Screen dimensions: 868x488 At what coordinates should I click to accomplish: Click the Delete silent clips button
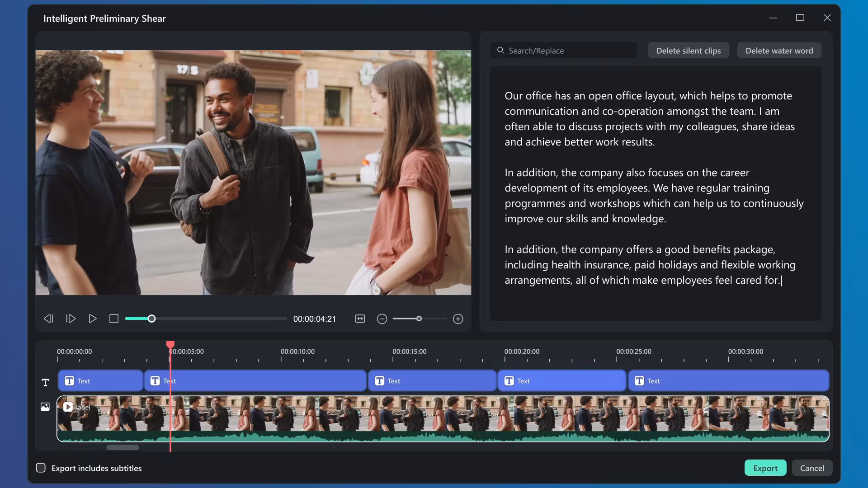(x=688, y=51)
